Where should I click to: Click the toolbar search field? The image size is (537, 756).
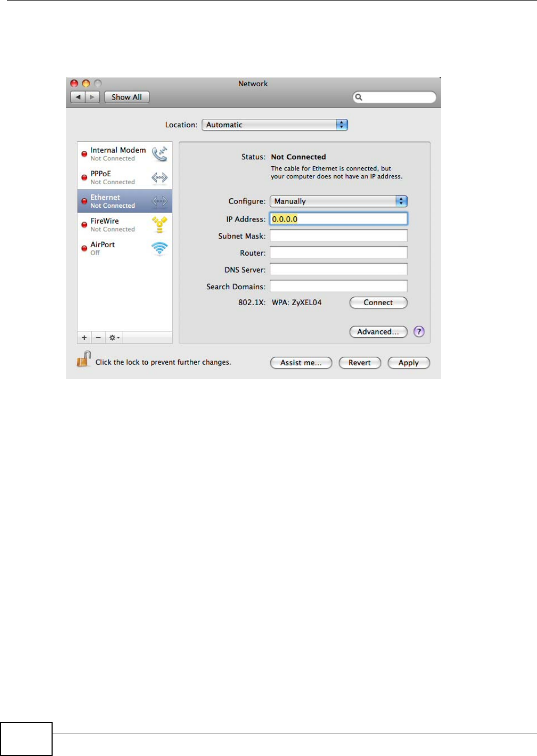(x=394, y=97)
